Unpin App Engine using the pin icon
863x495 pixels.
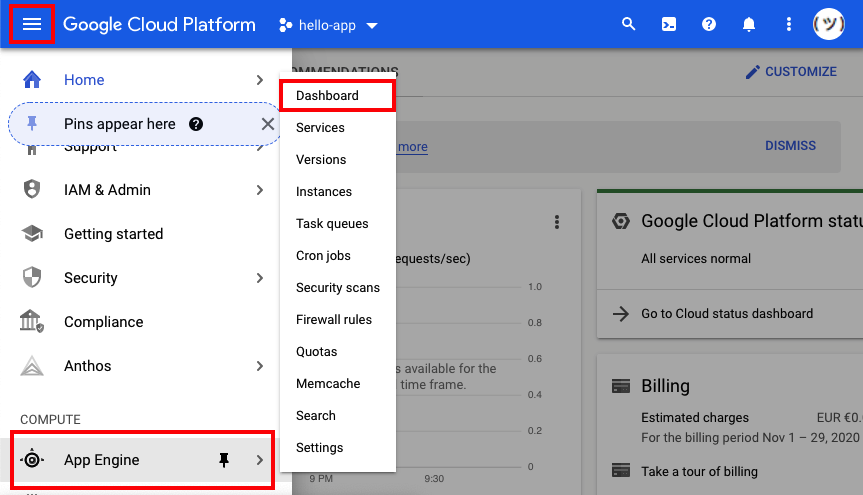(x=224, y=460)
